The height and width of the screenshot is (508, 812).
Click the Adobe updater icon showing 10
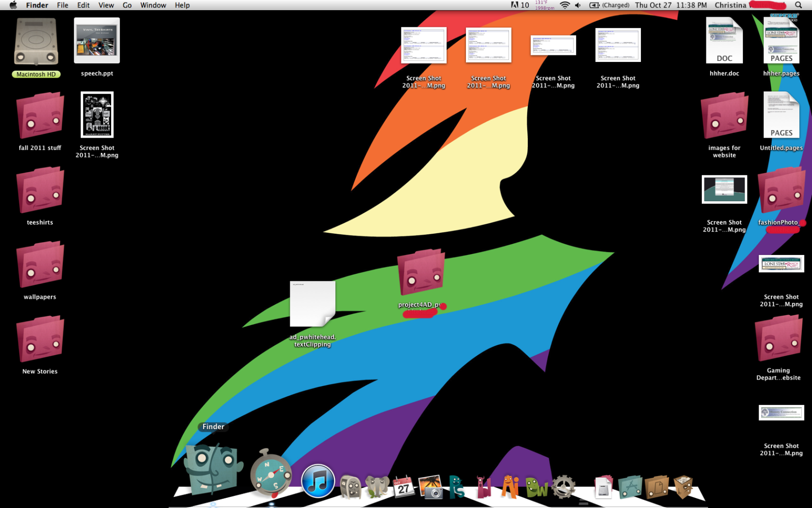[x=520, y=5]
